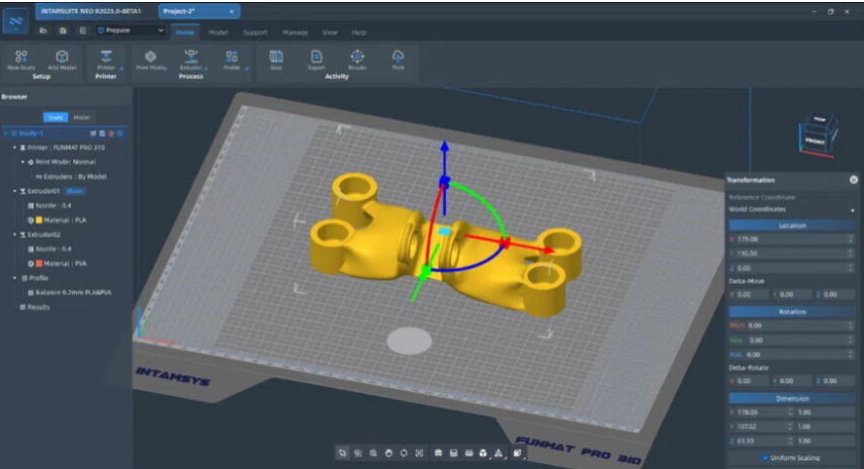Open the Prepare mode dropdown
This screenshot has height=469, width=864.
pos(130,31)
